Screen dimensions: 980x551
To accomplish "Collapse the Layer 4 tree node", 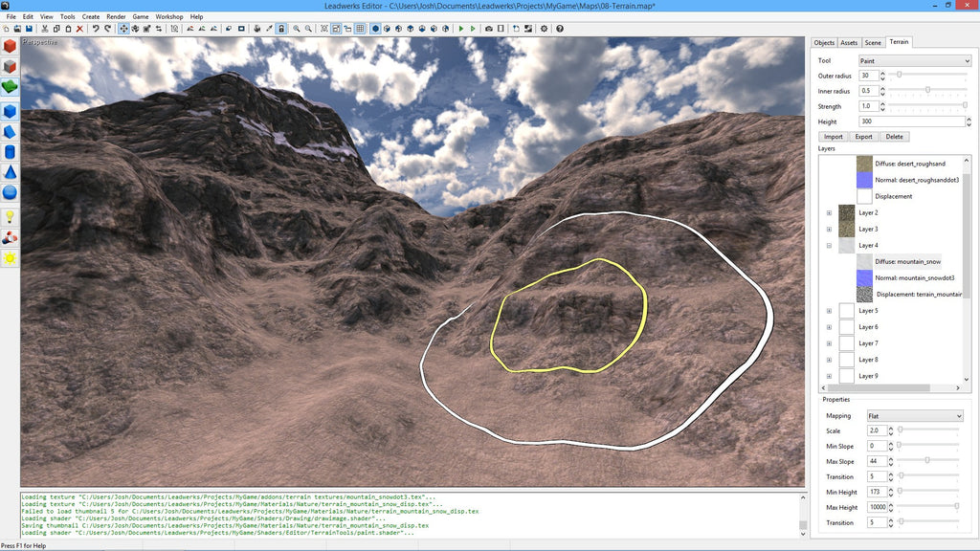I will tap(829, 246).
